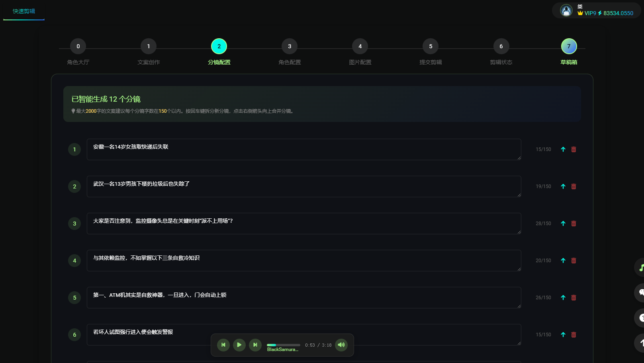Jump to step 5 提交剪辑
This screenshot has width=644, height=363.
(431, 47)
